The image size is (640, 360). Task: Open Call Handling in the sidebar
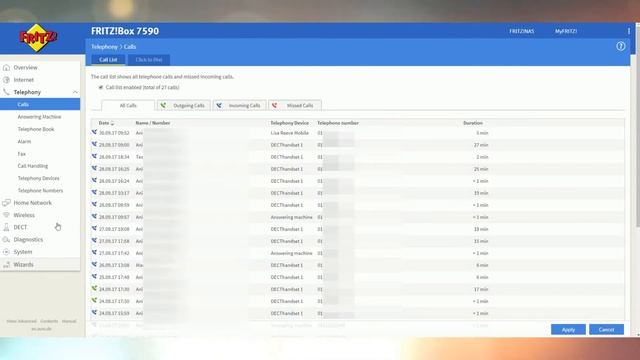(x=33, y=166)
